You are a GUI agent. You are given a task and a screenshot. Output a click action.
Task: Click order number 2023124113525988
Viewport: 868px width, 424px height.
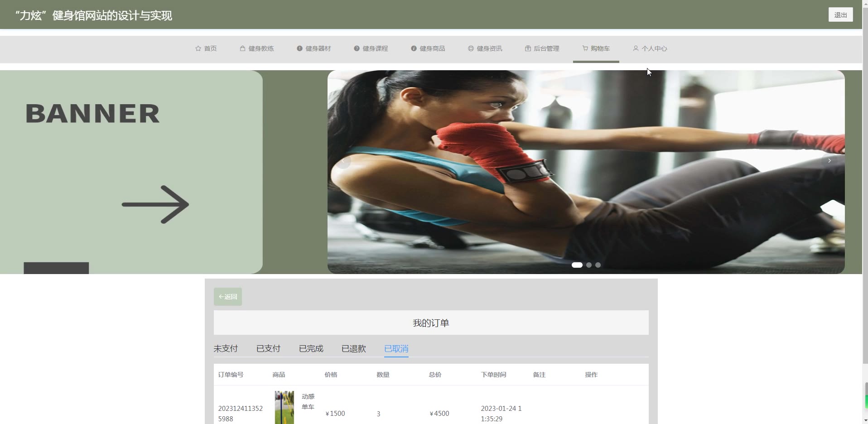coord(240,414)
